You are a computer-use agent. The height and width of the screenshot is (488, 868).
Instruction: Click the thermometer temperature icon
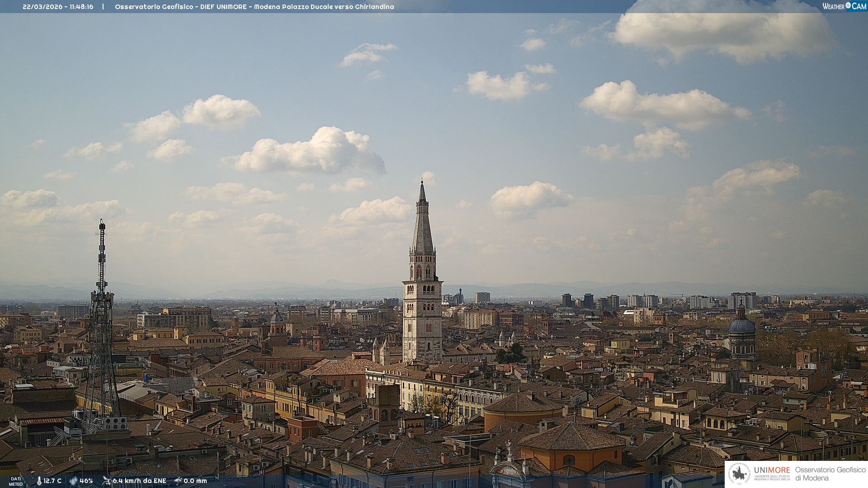click(39, 481)
